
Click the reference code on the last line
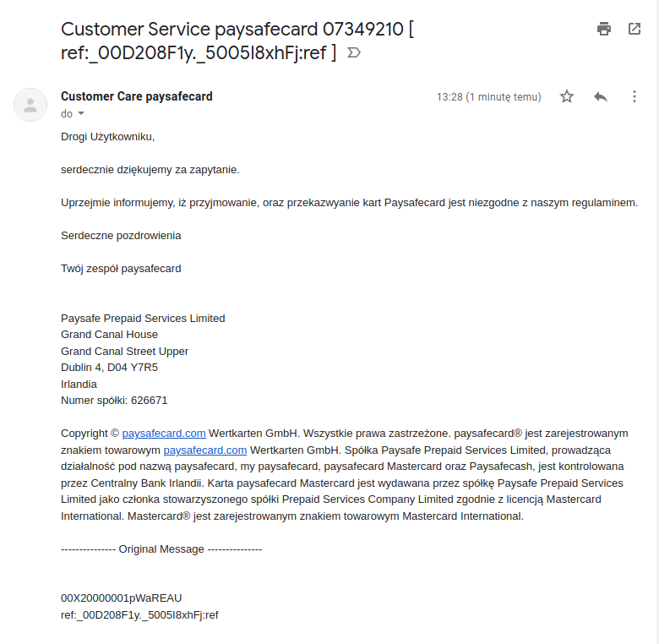139,615
